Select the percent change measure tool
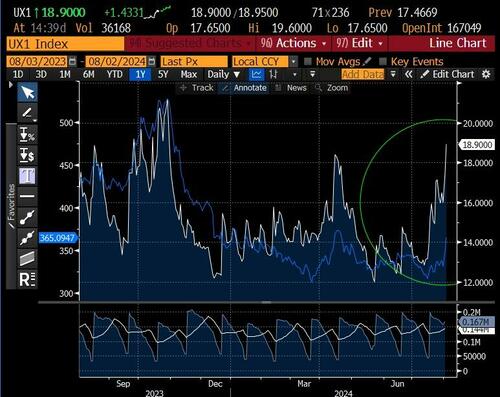 [x=27, y=134]
